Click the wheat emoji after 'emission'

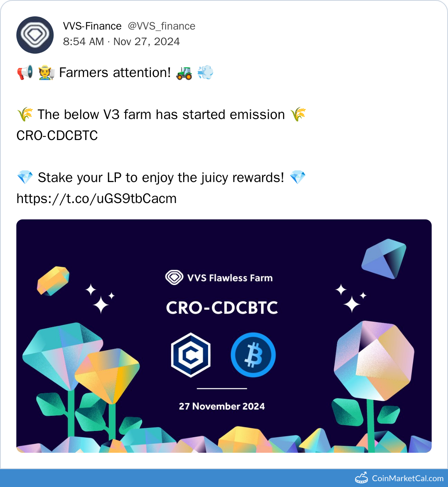click(298, 115)
